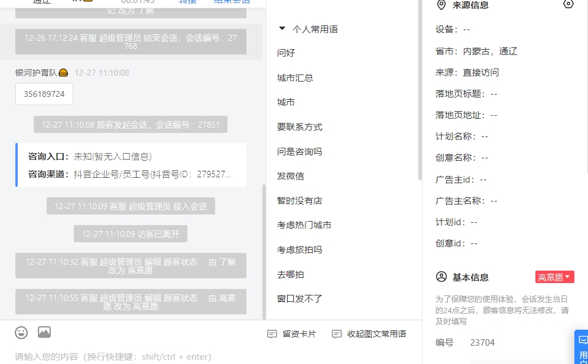Click the 访客已离开 system notice

(x=131, y=234)
